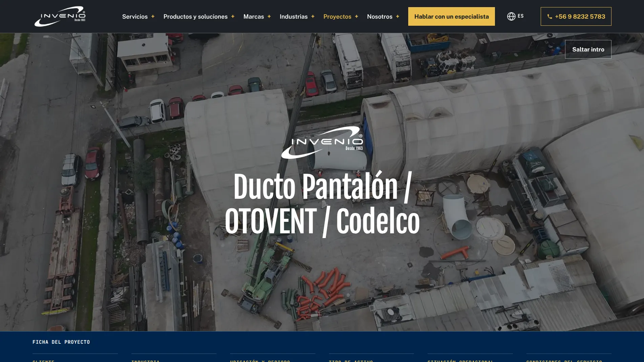The width and height of the screenshot is (644, 362).
Task: Open the Industrias menu
Action: pos(294,17)
